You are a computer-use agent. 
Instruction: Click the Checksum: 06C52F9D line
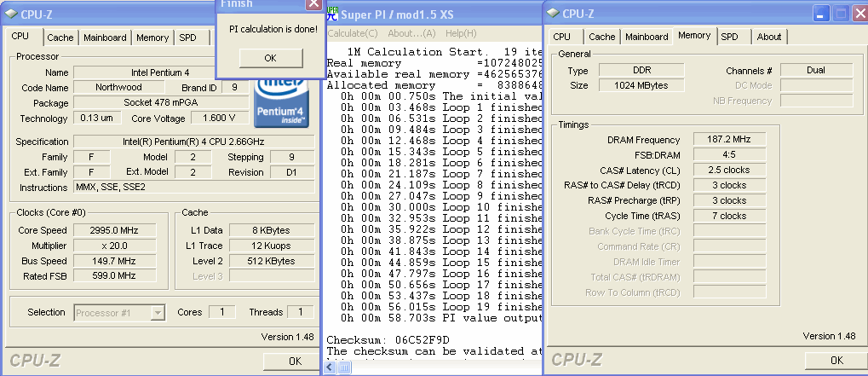[388, 340]
